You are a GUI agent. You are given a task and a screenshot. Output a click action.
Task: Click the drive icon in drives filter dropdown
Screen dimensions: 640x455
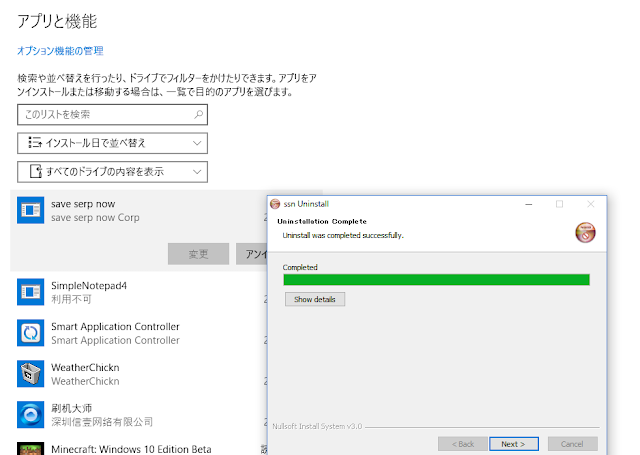[36, 171]
